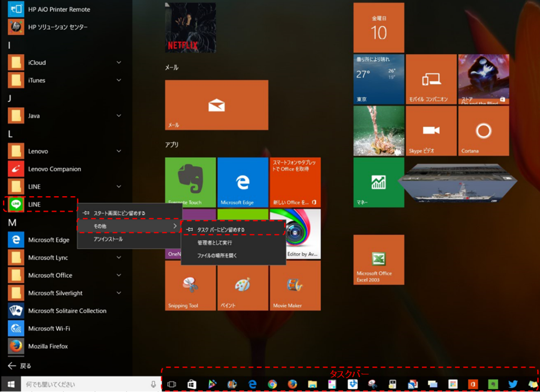Open the ペイント tile

[x=243, y=285]
